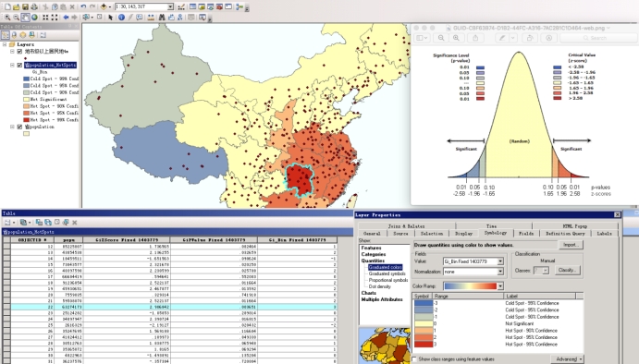Viewport: 639px width, 364px height.
Task: Choose the Identify info tool
Action: [121, 18]
